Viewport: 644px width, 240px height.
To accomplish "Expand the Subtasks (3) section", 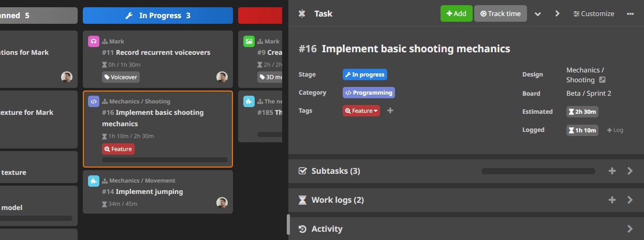I will click(630, 171).
